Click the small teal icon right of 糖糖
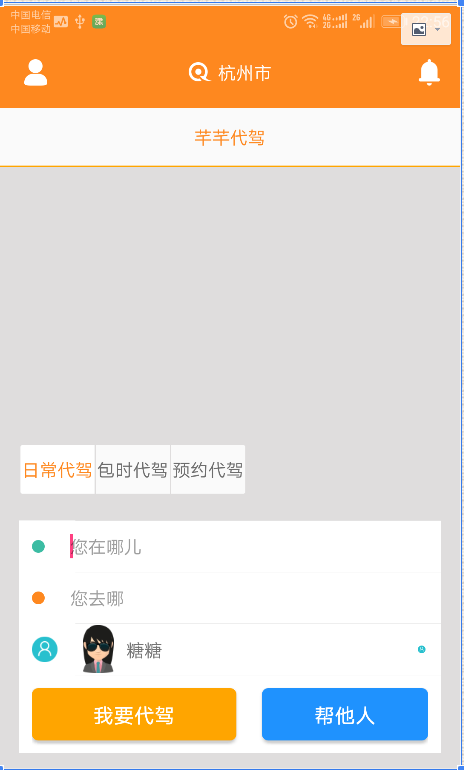This screenshot has width=464, height=770. point(421,649)
